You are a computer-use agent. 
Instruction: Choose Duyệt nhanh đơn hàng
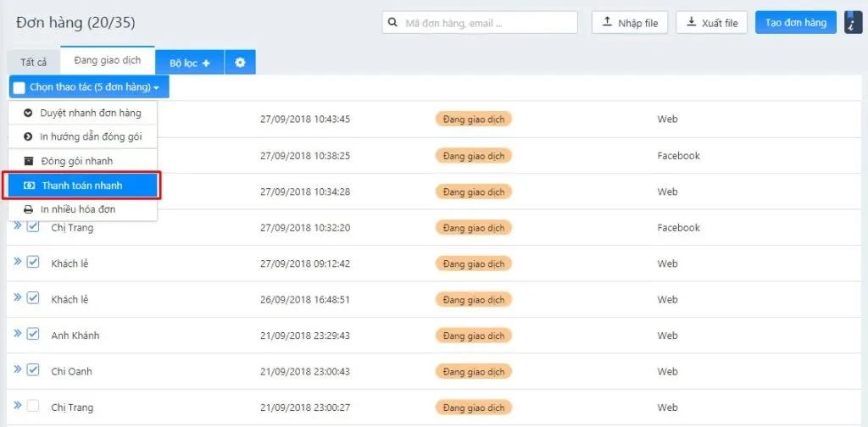[x=83, y=113]
